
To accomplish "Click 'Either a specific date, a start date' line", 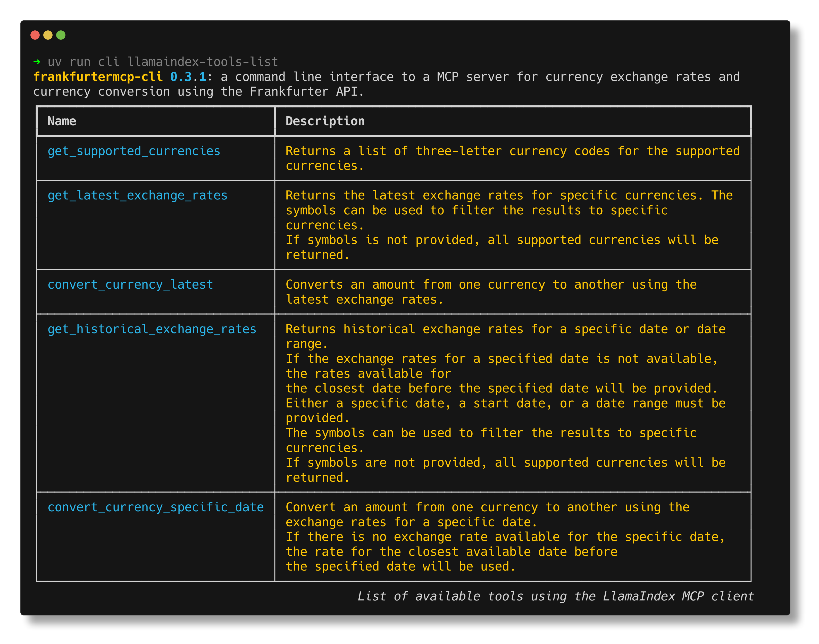I will tap(505, 403).
